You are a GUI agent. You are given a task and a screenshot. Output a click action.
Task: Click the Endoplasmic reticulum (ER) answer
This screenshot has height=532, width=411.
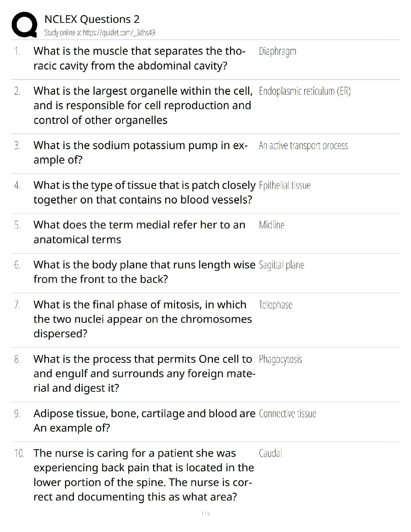coord(305,91)
